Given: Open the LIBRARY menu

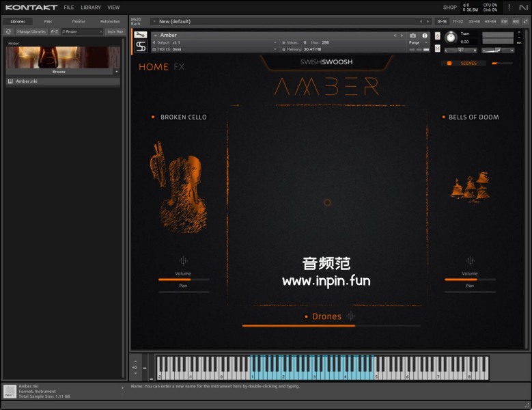Looking at the screenshot, I should point(91,8).
